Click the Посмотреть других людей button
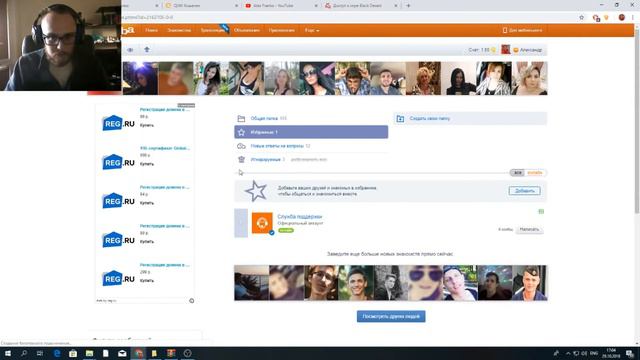This screenshot has height=360, width=640. (391, 316)
